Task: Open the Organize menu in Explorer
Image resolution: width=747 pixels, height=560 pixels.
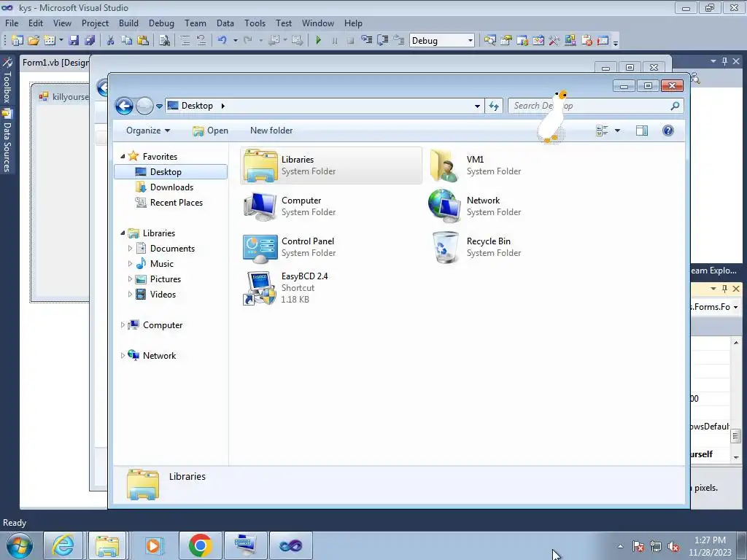Action: [x=147, y=131]
